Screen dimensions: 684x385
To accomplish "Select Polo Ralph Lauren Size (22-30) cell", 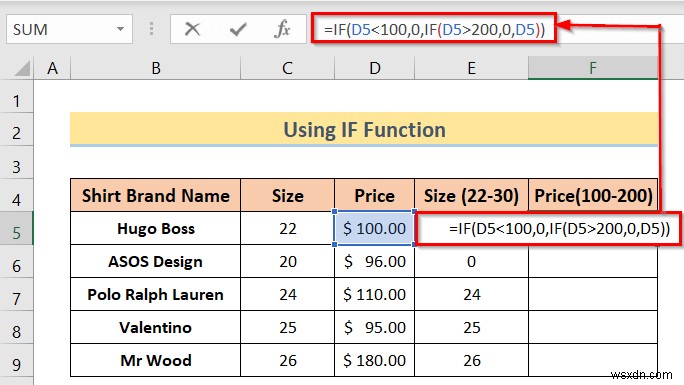I will [x=471, y=295].
